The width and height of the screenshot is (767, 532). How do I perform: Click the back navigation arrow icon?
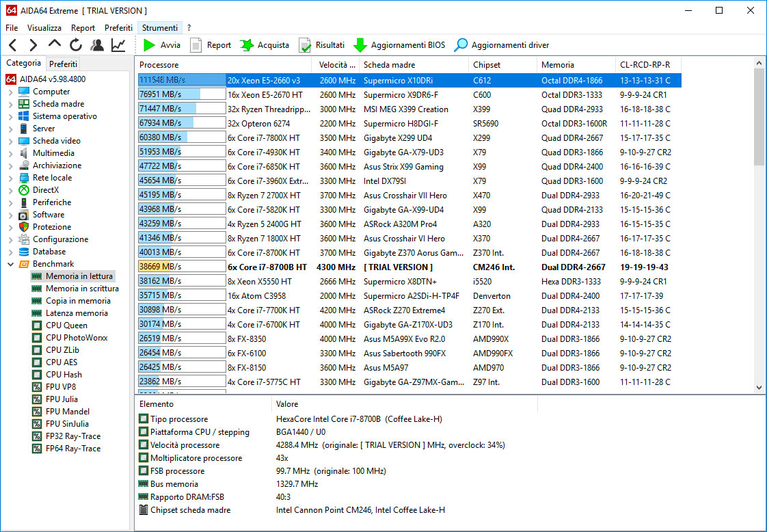tap(13, 45)
